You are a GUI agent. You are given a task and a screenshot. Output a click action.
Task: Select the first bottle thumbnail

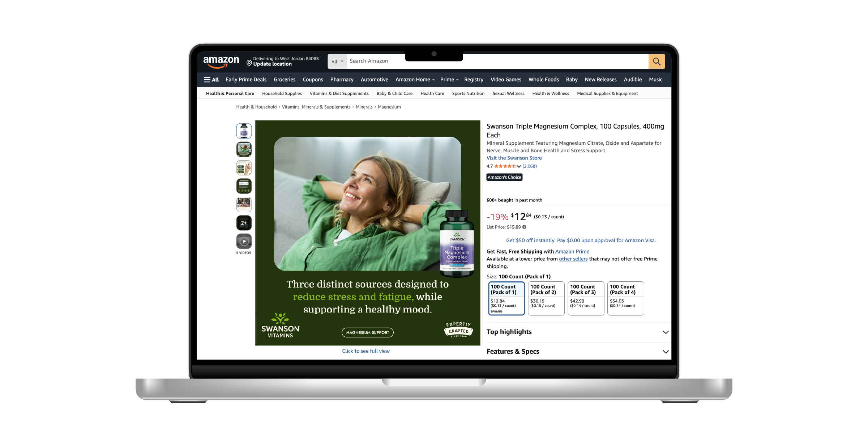pyautogui.click(x=244, y=131)
